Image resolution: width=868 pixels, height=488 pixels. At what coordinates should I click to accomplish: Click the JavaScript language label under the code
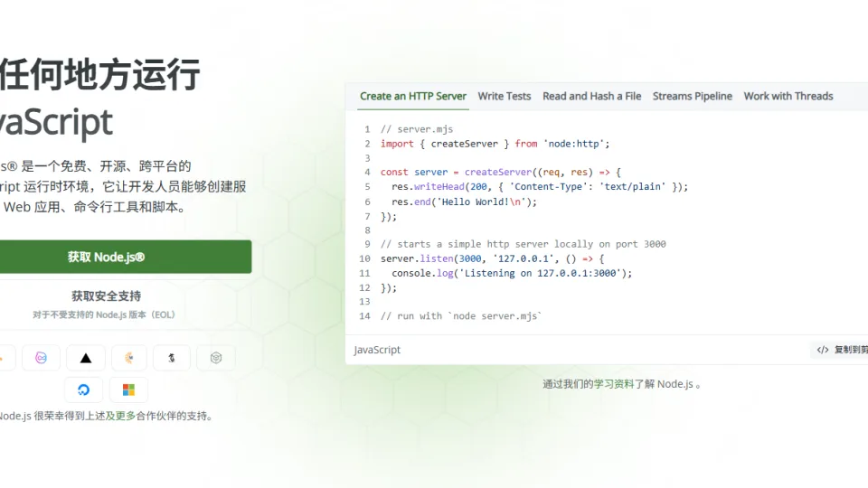click(377, 350)
